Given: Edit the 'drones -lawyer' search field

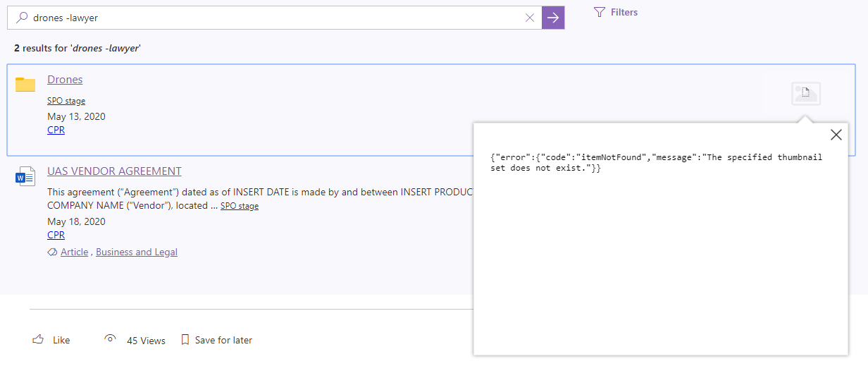Looking at the screenshot, I should pos(275,18).
